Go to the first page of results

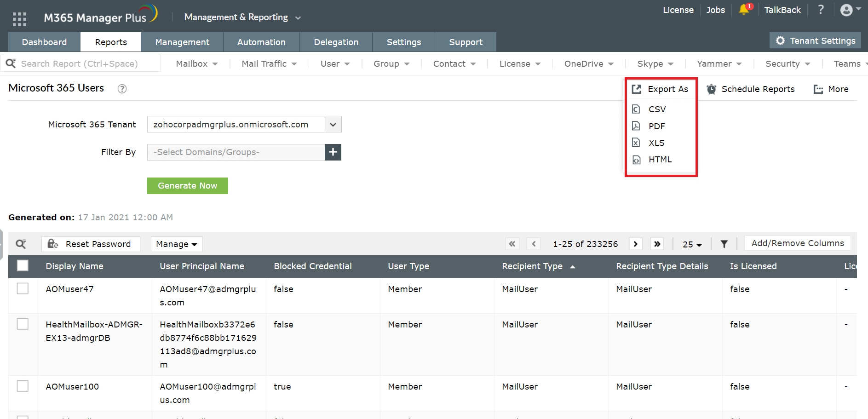[512, 244]
